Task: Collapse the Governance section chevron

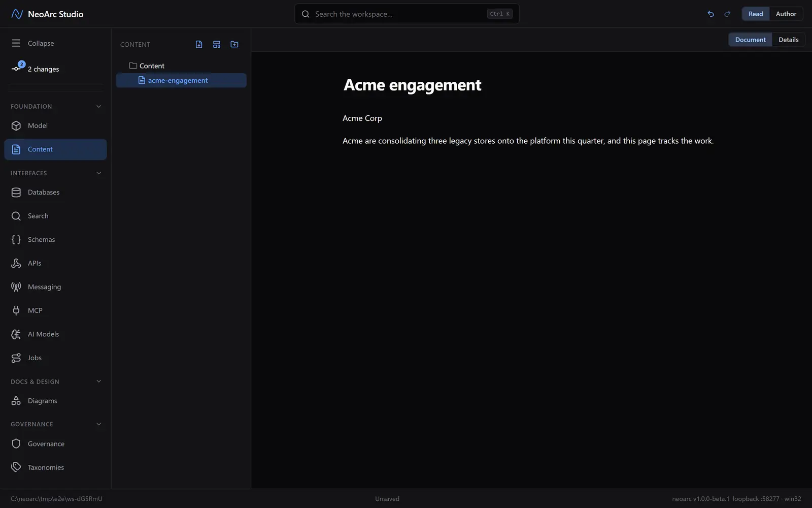Action: coord(99,424)
